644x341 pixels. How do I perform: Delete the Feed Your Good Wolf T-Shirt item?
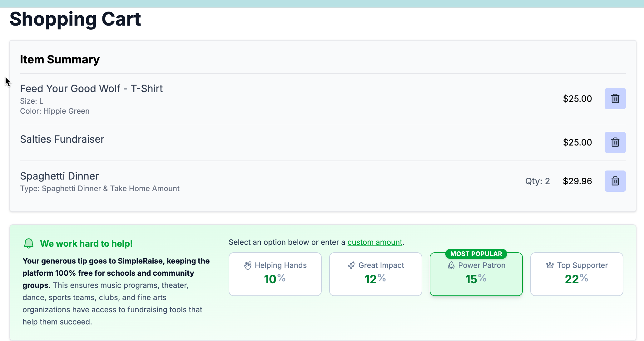coord(615,99)
